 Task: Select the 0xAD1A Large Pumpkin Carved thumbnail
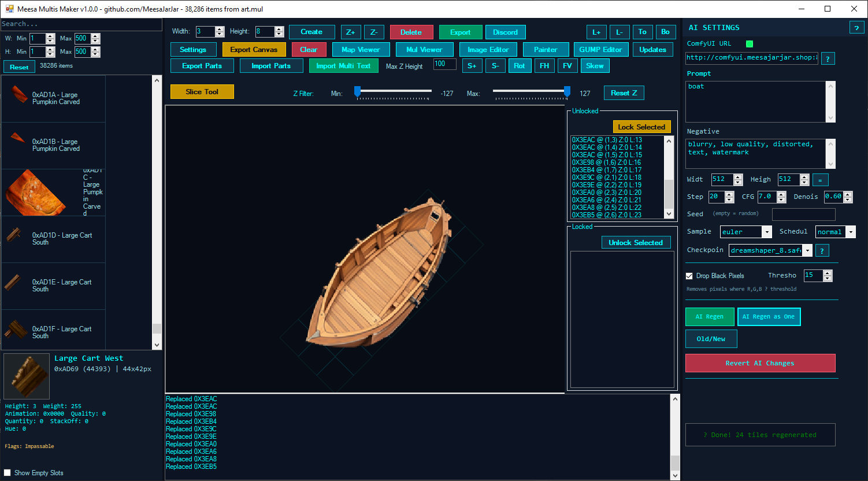click(19, 95)
